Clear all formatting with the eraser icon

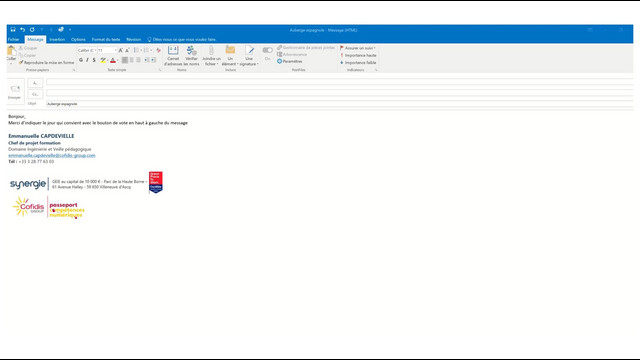158,50
